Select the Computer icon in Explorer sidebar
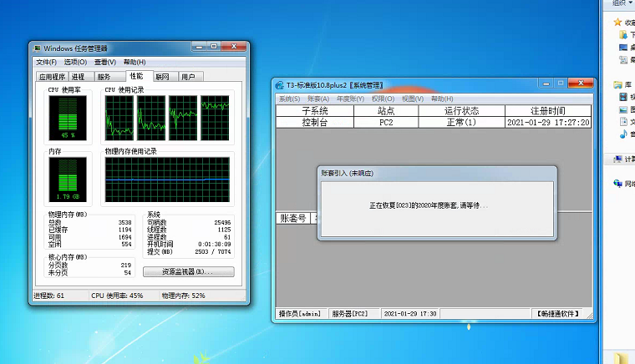The width and height of the screenshot is (635, 364). click(617, 159)
